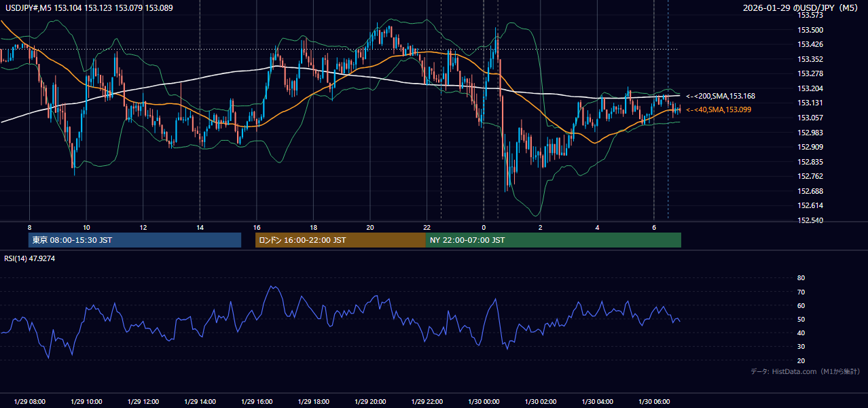The width and height of the screenshot is (868, 408).
Task: Click price axis value 152.688
Action: tap(810, 191)
